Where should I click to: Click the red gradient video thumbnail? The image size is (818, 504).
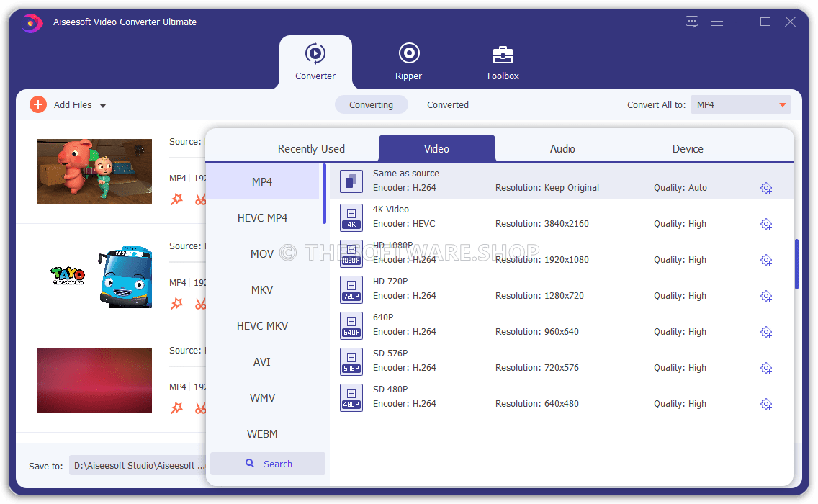[x=94, y=380]
